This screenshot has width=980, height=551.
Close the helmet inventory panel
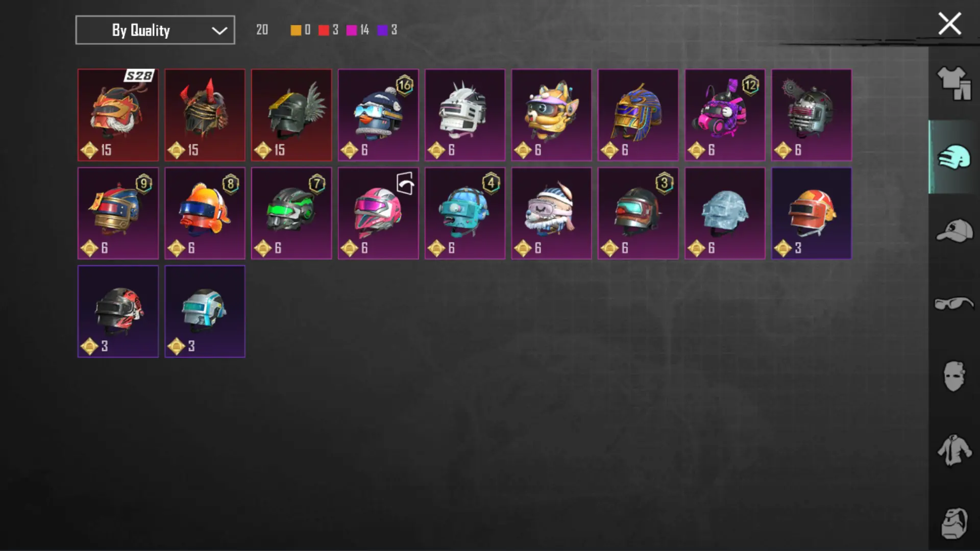pyautogui.click(x=949, y=24)
